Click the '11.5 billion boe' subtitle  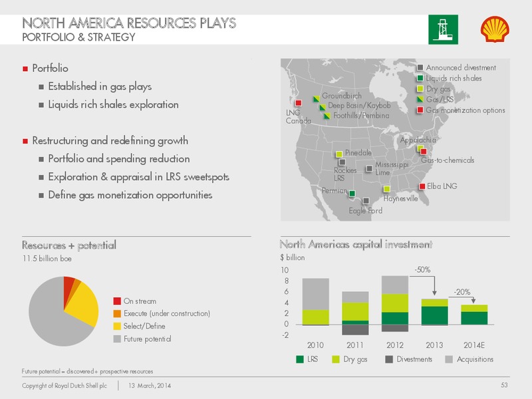[47, 259]
